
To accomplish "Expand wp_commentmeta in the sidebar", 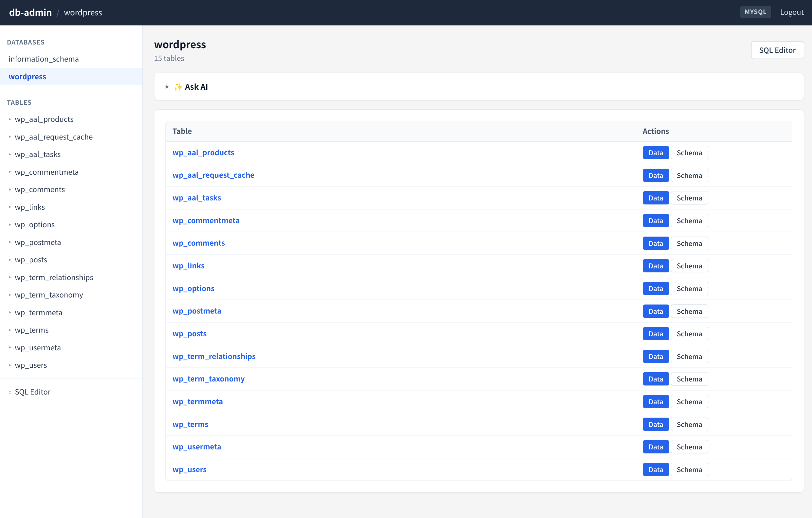I will tap(10, 172).
